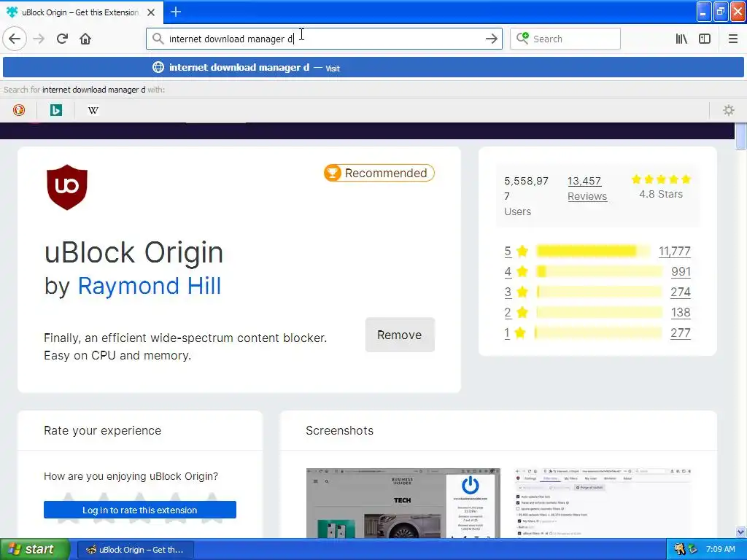Show 1 star reviews via the 277 count
The height and width of the screenshot is (560, 747).
click(681, 332)
